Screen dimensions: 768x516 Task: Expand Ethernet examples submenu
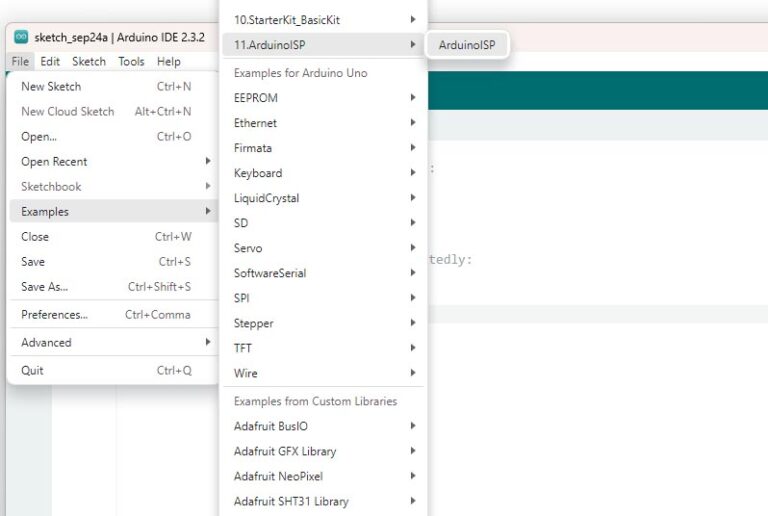coord(323,123)
